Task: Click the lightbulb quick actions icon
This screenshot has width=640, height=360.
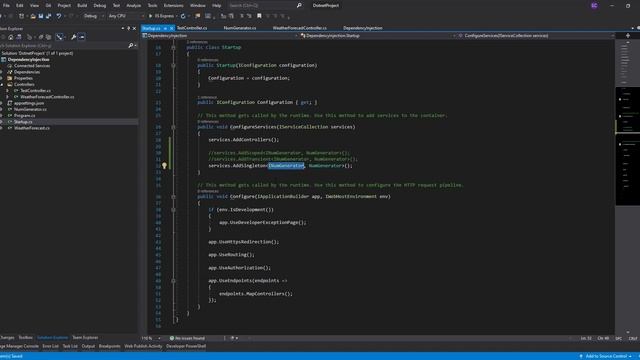Action: tap(164, 166)
